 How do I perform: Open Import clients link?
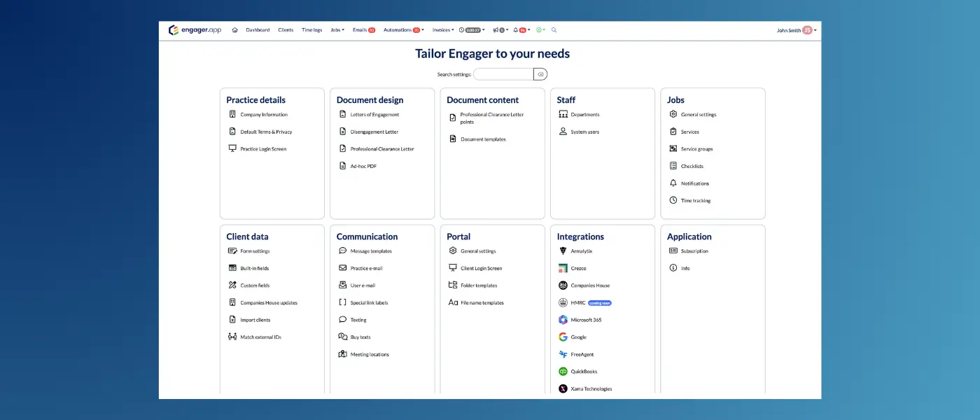click(255, 320)
